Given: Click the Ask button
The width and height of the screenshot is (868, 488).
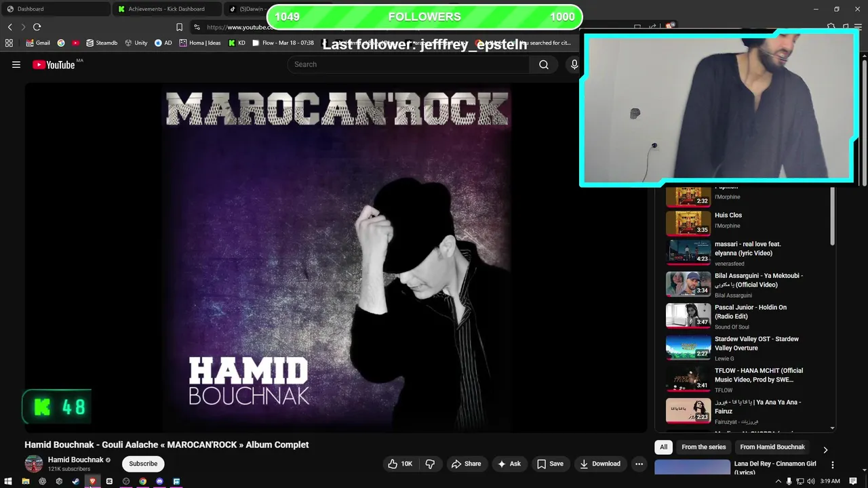Looking at the screenshot, I should pos(509,464).
